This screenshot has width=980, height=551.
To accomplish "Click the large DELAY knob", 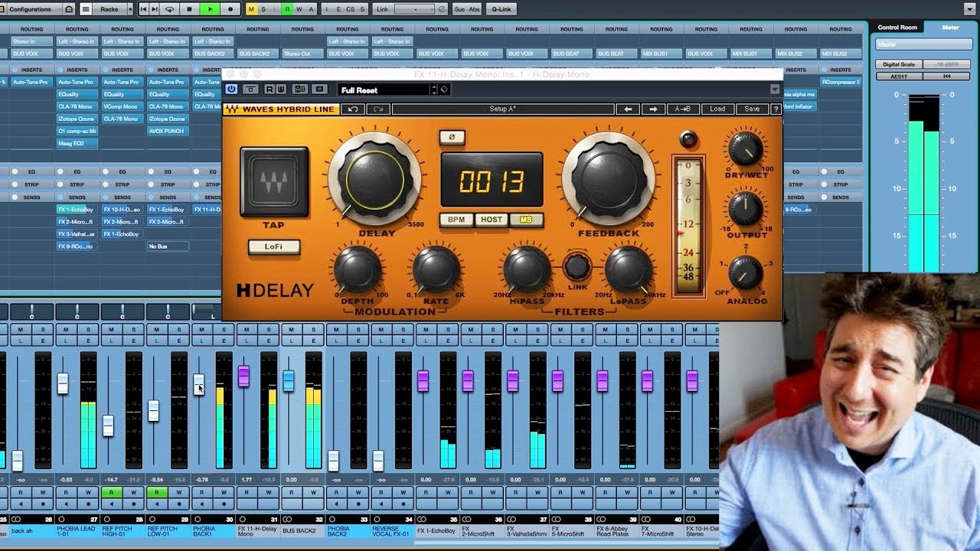I will coord(375,179).
